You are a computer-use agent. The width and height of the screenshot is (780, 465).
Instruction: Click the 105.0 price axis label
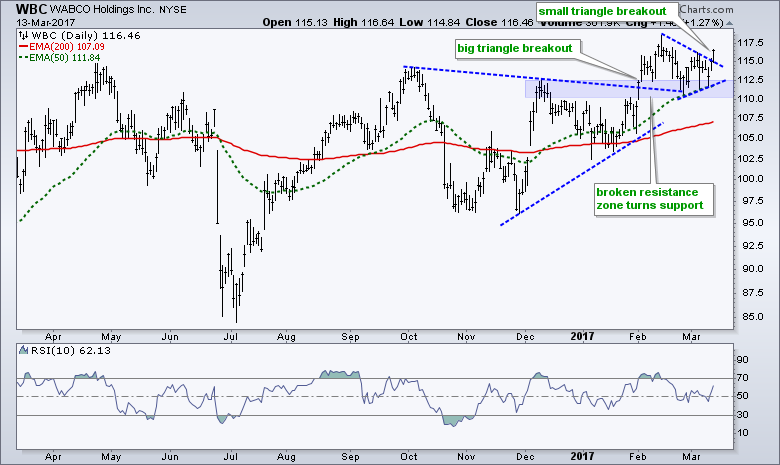750,137
